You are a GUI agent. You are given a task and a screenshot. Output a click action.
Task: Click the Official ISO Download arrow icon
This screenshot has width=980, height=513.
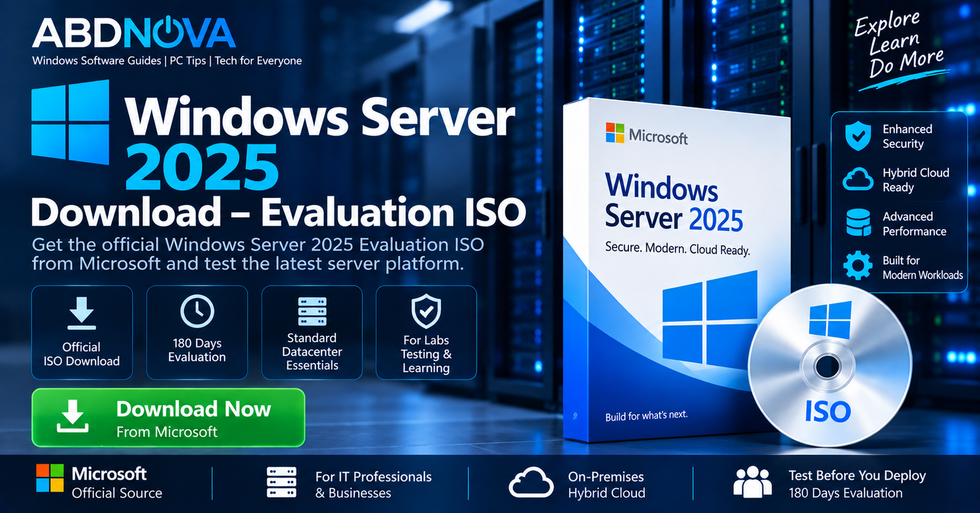pyautogui.click(x=81, y=313)
